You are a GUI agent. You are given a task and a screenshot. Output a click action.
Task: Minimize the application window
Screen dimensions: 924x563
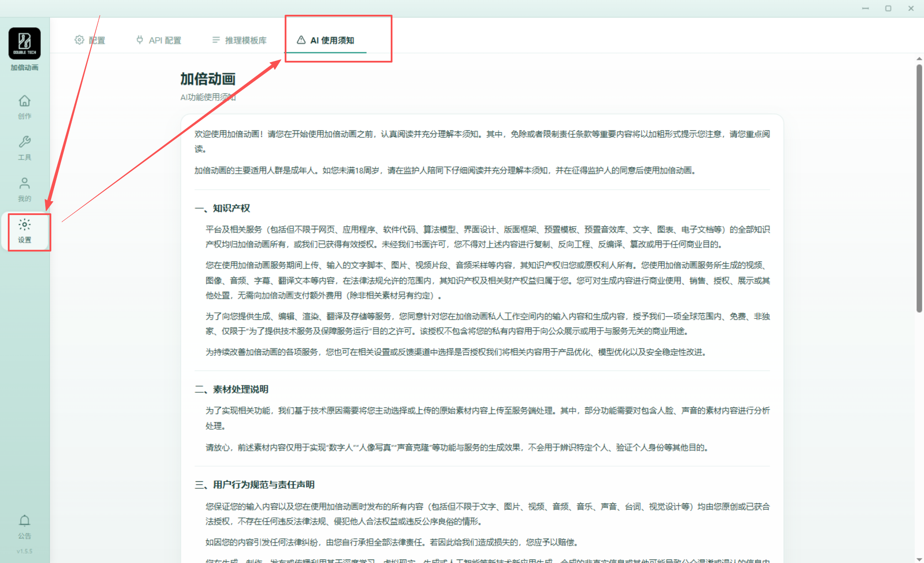tap(865, 8)
